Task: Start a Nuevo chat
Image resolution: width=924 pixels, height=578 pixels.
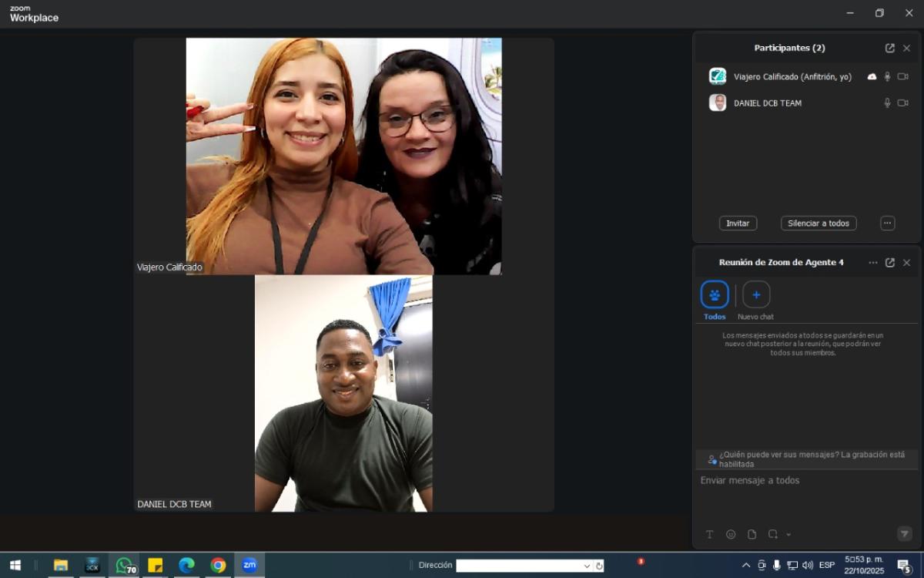Action: click(x=755, y=295)
